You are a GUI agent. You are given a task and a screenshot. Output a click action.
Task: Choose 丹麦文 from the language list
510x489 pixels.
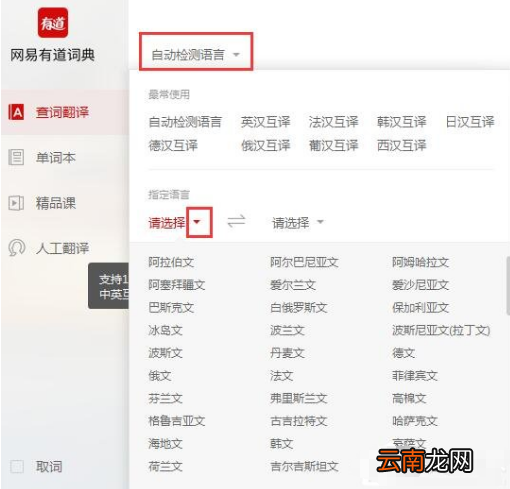coord(287,353)
